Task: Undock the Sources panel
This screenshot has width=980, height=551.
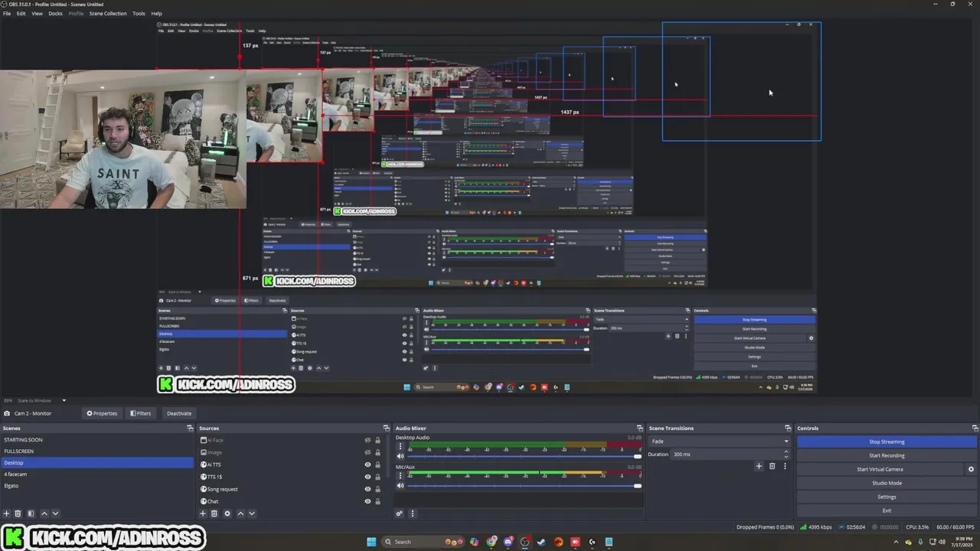Action: pos(387,428)
